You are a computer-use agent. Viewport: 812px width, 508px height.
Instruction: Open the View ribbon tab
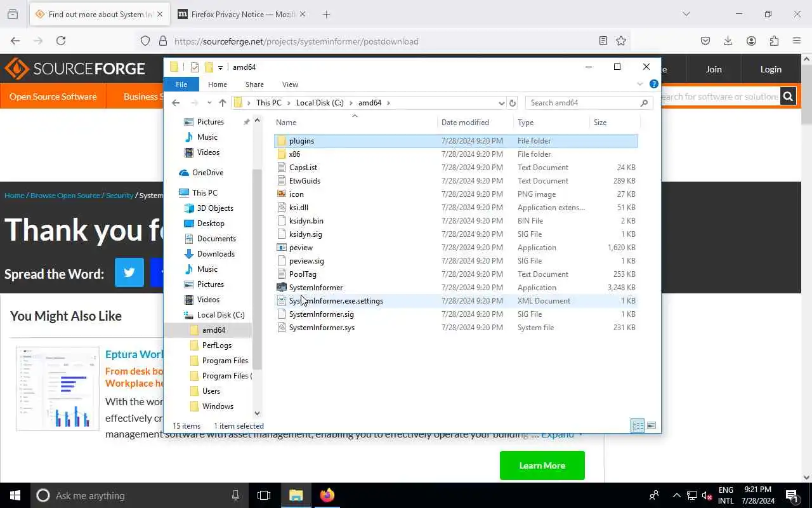(x=290, y=84)
